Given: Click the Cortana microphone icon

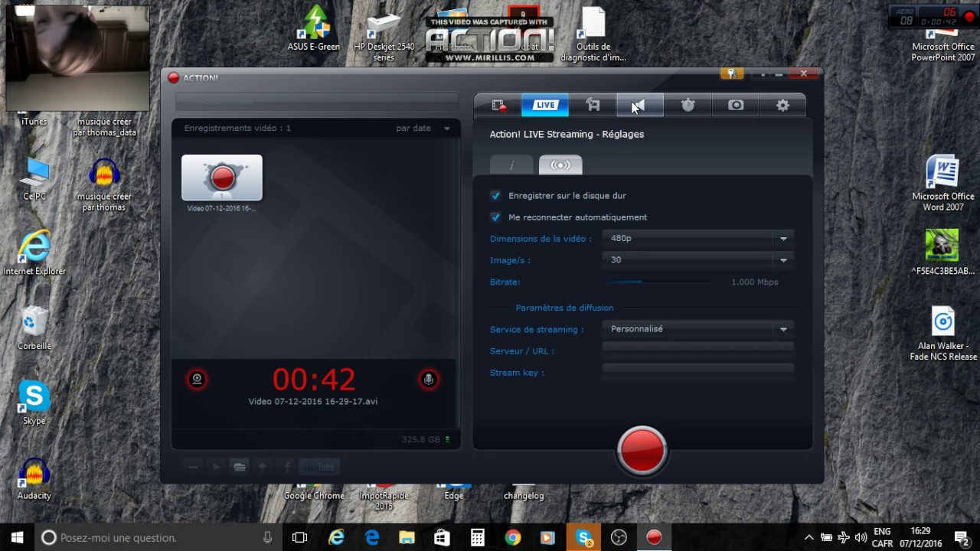Looking at the screenshot, I should click(x=267, y=538).
